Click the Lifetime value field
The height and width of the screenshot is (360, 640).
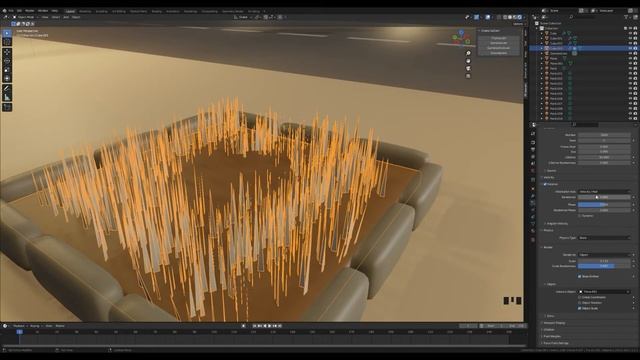tap(604, 157)
